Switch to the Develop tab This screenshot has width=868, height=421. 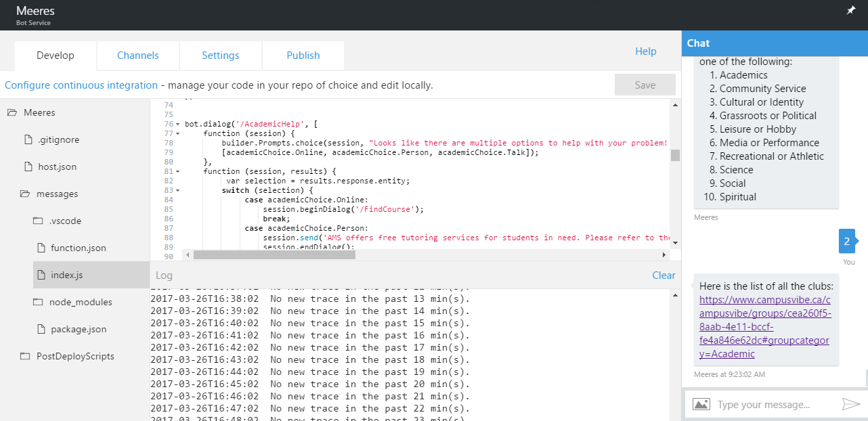(56, 56)
